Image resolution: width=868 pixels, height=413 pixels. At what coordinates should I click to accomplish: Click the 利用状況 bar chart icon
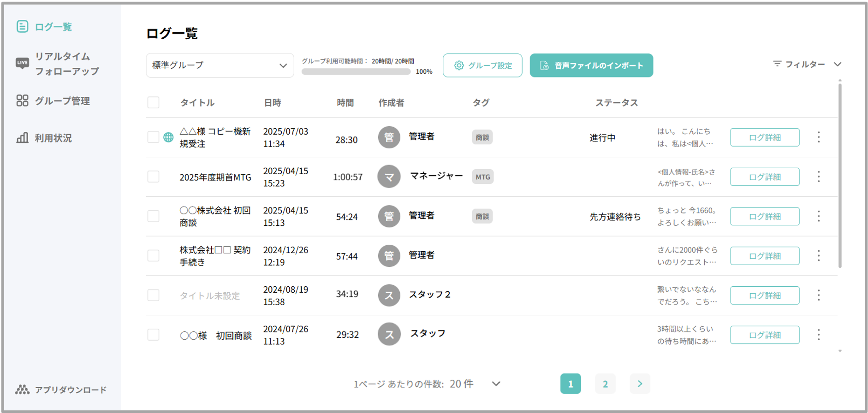22,138
